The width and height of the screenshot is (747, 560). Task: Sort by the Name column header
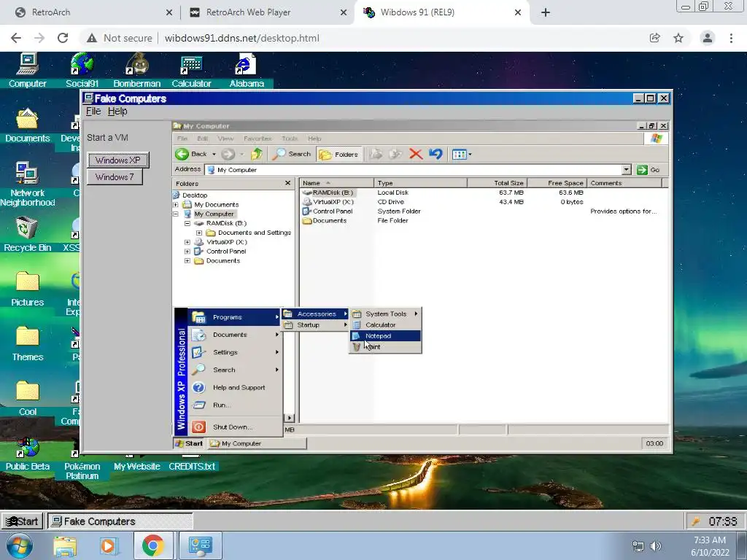pyautogui.click(x=337, y=183)
